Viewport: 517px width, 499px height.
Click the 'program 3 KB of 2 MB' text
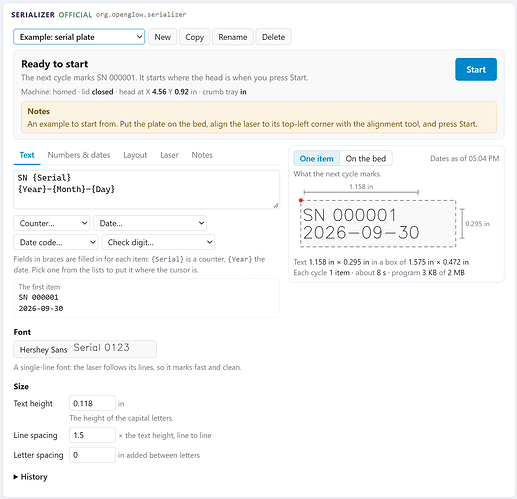pos(428,273)
